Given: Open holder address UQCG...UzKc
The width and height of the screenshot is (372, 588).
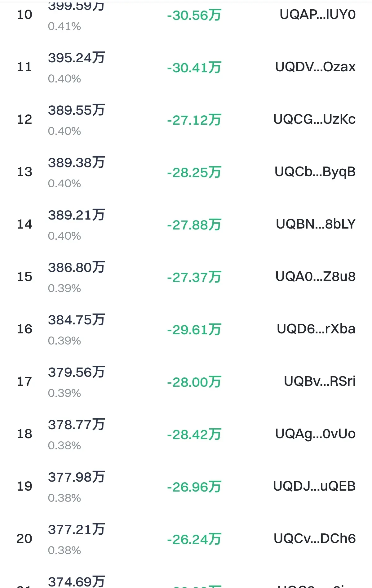Looking at the screenshot, I should click(x=314, y=119).
